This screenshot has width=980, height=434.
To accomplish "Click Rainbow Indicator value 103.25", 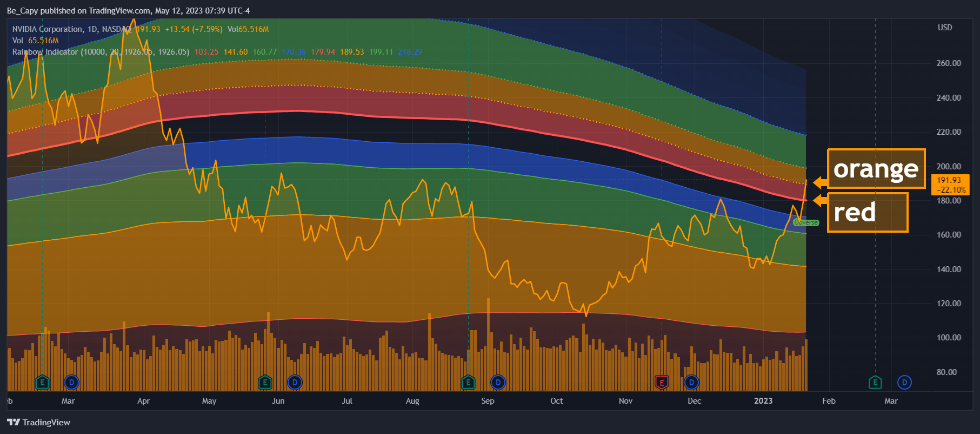I will coord(206,52).
